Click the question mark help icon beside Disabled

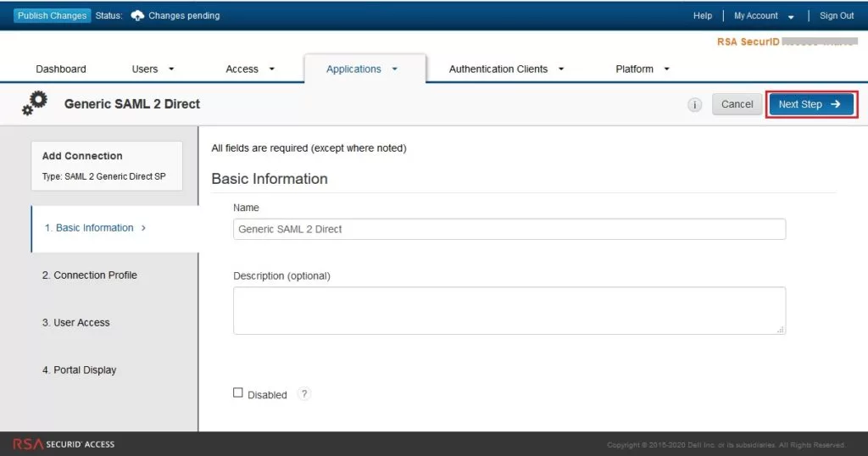(304, 394)
